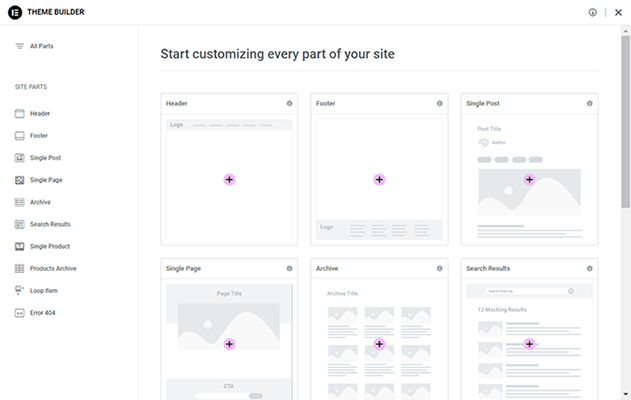The width and height of the screenshot is (631, 400).
Task: Select Products Archive in sidebar
Action: coord(53,268)
